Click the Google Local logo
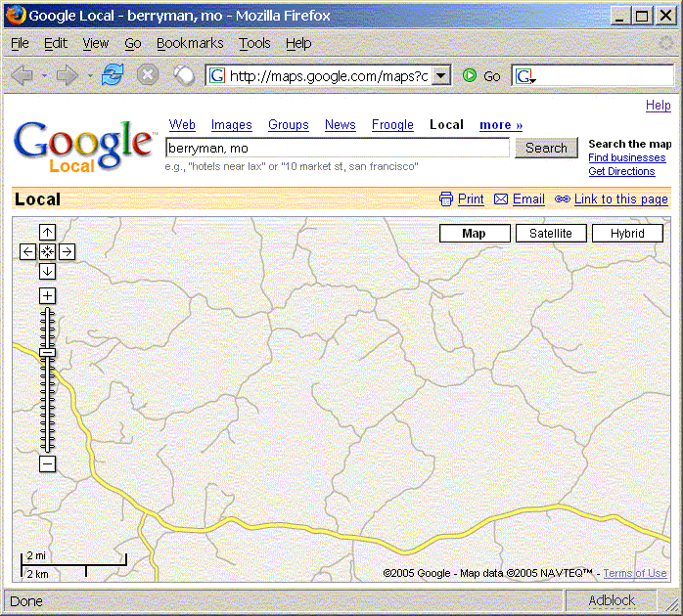 (x=85, y=147)
